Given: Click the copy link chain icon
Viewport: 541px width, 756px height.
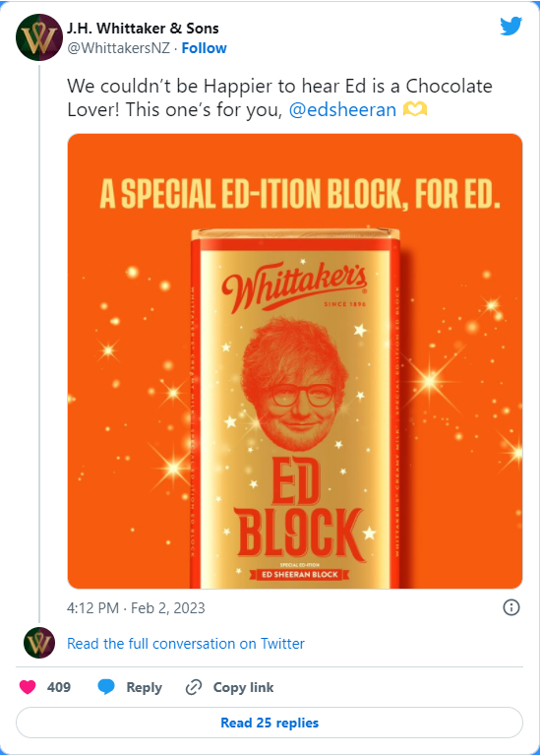Looking at the screenshot, I should click(194, 687).
